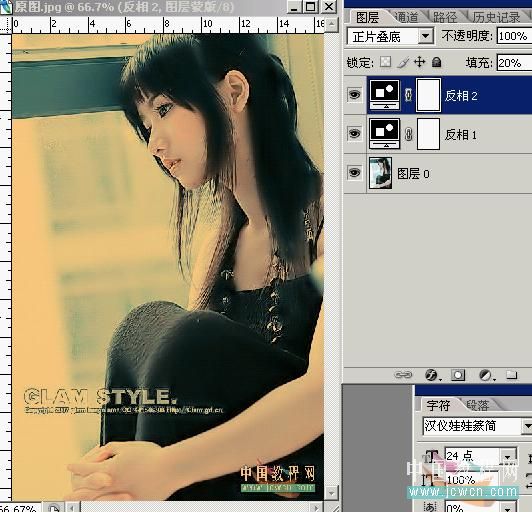Screen dimensions: 532x512
Task: Toggle visibility of 图层 0
Action: click(x=355, y=172)
